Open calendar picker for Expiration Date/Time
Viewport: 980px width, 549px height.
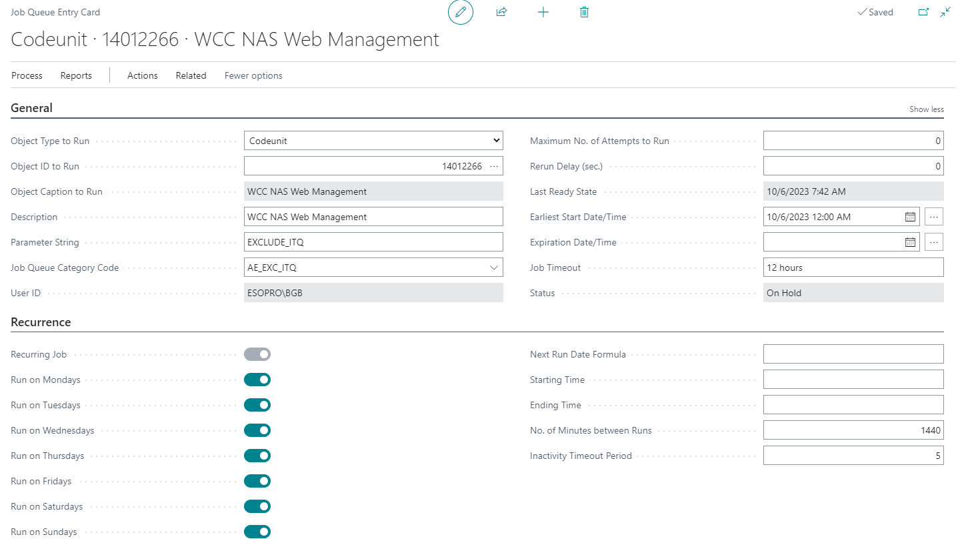pyautogui.click(x=910, y=242)
